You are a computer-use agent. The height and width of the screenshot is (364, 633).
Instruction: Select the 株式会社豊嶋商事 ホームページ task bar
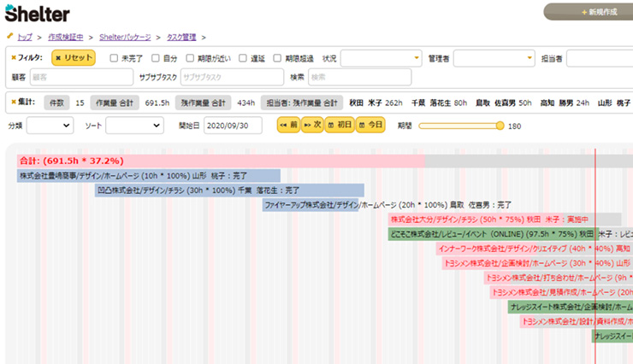pyautogui.click(x=149, y=176)
